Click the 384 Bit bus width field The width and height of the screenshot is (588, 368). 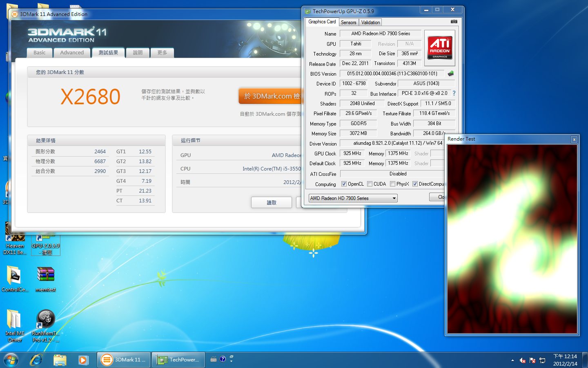(x=434, y=123)
